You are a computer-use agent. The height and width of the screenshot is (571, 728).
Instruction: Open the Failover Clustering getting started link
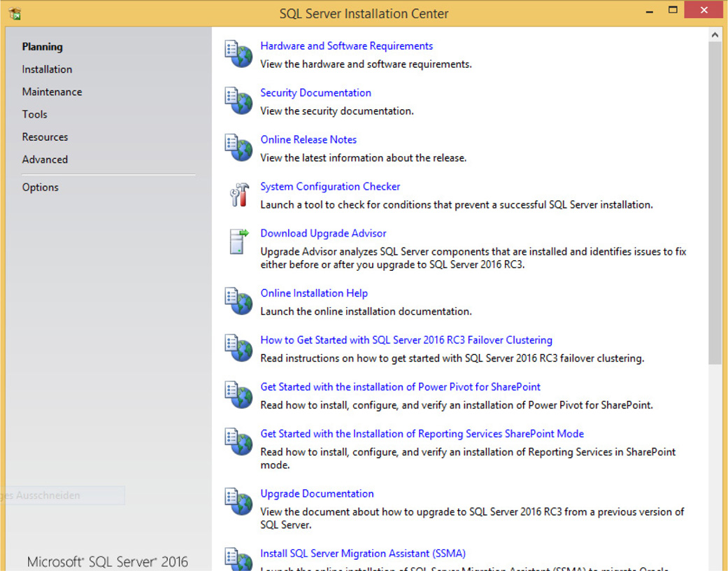pos(406,340)
